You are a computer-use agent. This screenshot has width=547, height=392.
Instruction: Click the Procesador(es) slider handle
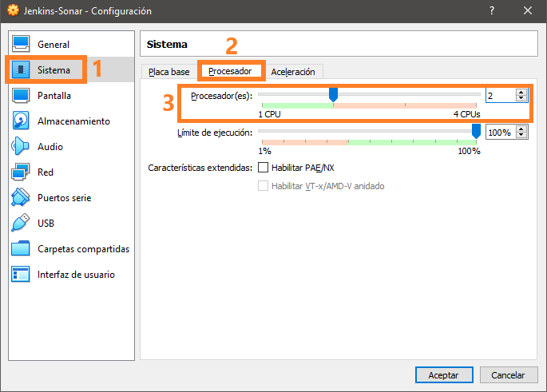pyautogui.click(x=333, y=95)
